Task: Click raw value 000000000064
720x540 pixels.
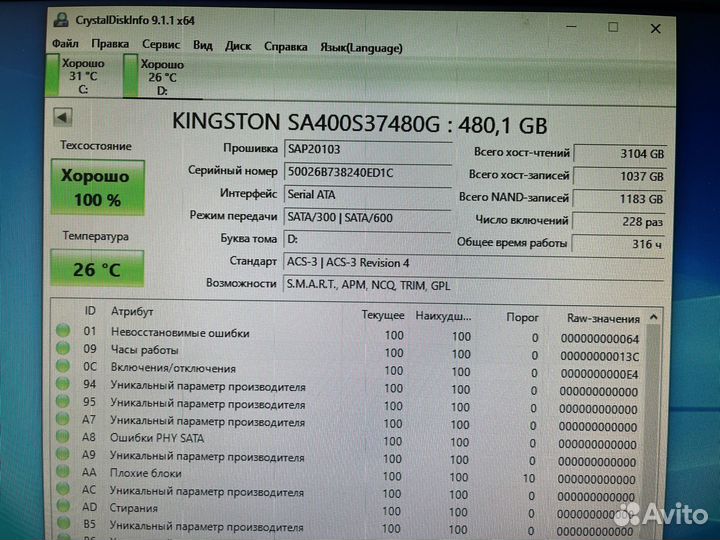Action: click(x=600, y=339)
